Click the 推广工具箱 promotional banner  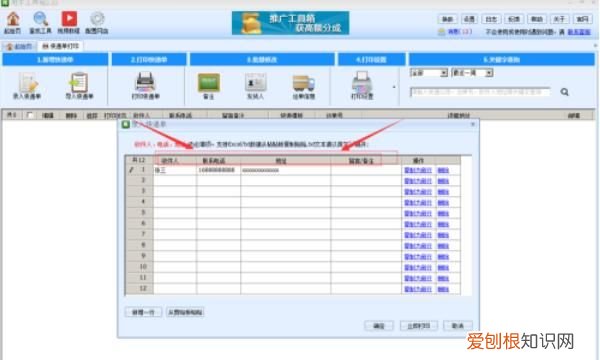tap(290, 23)
